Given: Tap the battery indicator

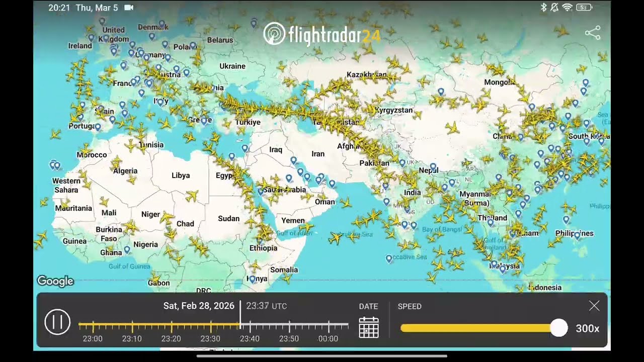Looking at the screenshot, I should [x=585, y=8].
